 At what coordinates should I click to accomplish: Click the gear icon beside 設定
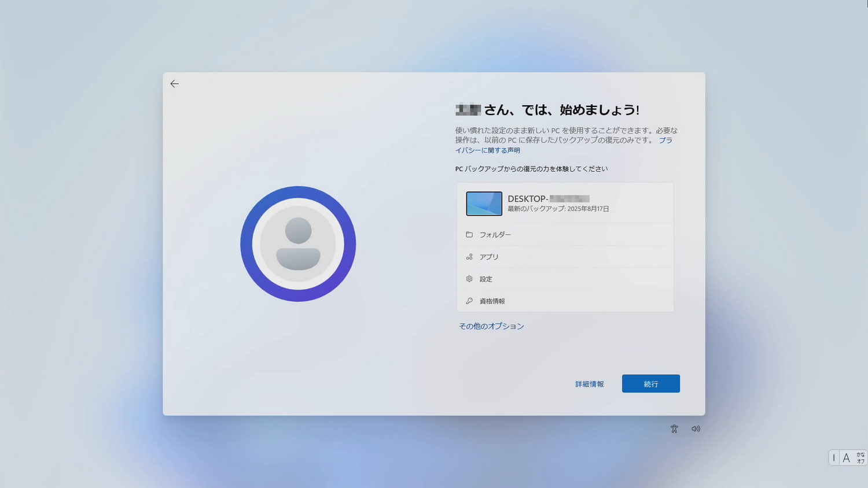(469, 279)
